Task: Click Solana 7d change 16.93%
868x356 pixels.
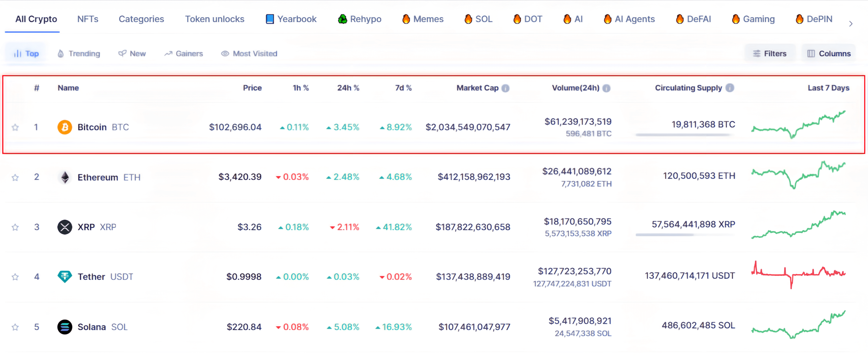Action: pyautogui.click(x=393, y=327)
